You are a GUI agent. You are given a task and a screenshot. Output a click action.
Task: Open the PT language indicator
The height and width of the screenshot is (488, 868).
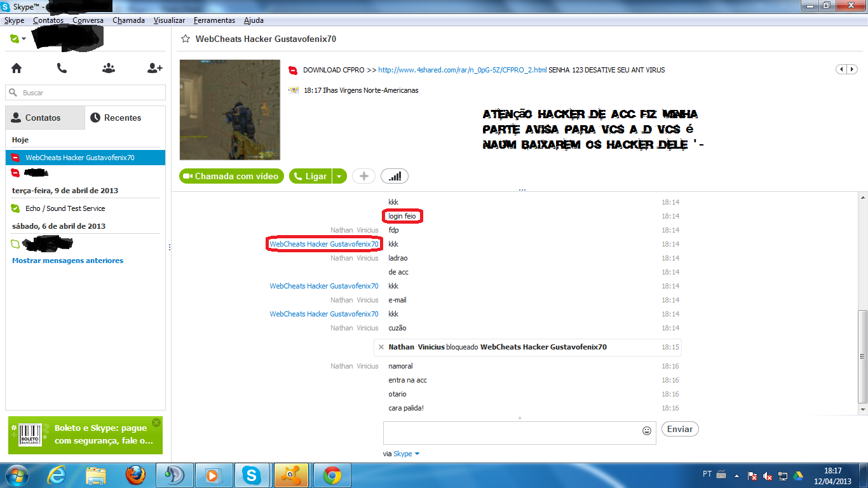[707, 474]
